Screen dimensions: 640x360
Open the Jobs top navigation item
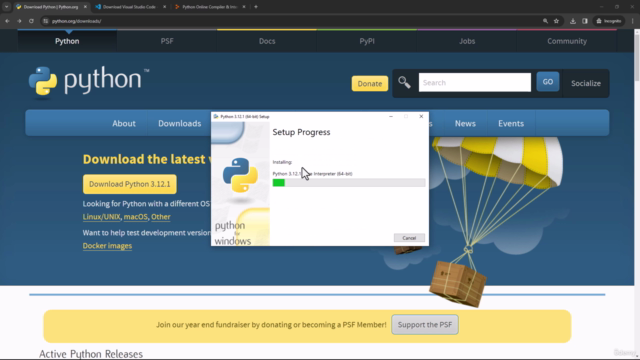(467, 41)
